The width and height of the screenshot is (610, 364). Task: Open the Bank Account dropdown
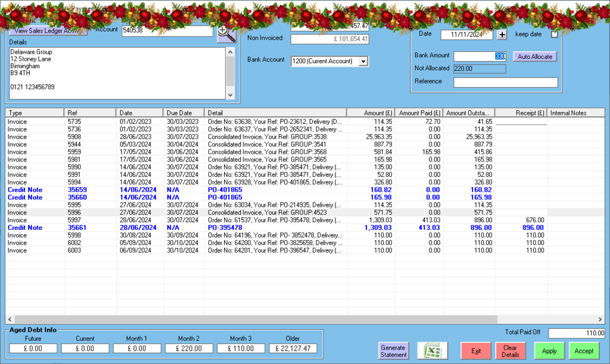[363, 61]
